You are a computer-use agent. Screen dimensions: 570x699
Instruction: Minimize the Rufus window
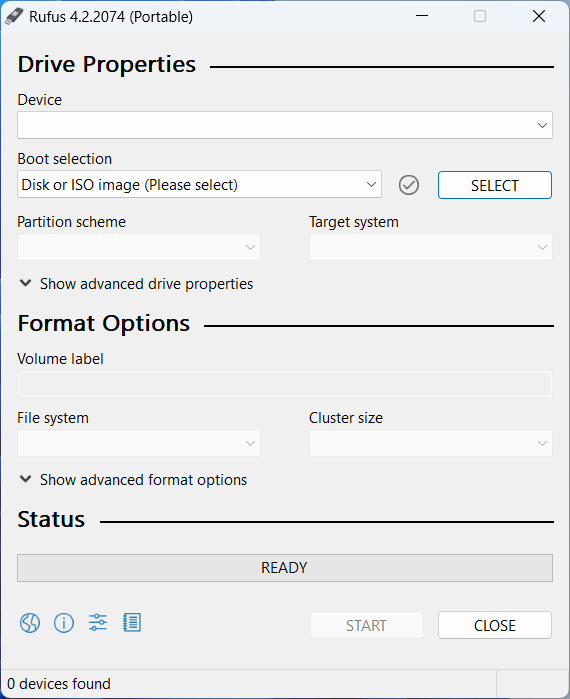[x=422, y=16]
